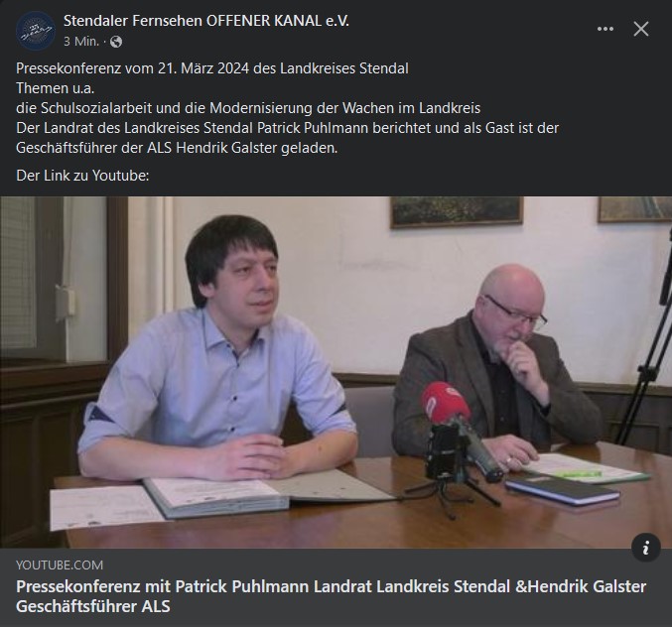Viewport: 672px width, 627px height.
Task: Click the "Der Link zu Youtube:" text
Action: click(82, 176)
